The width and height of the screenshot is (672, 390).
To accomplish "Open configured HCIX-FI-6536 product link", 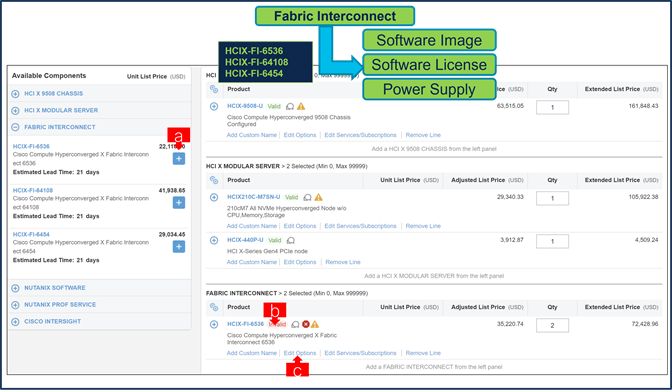I will [245, 324].
